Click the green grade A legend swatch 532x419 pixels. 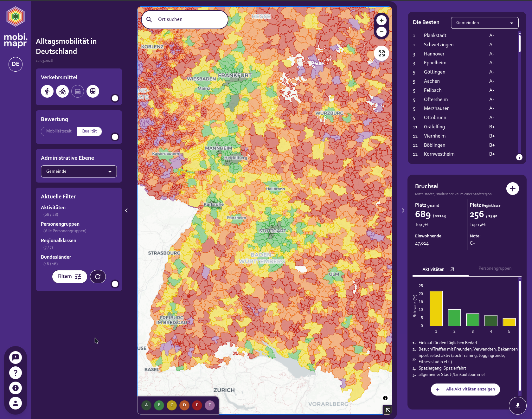146,405
